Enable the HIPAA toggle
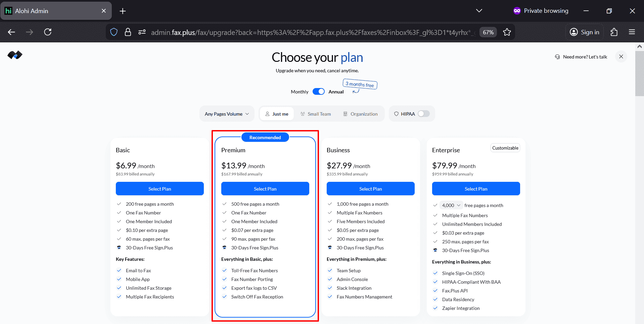This screenshot has height=324, width=644. click(x=423, y=114)
